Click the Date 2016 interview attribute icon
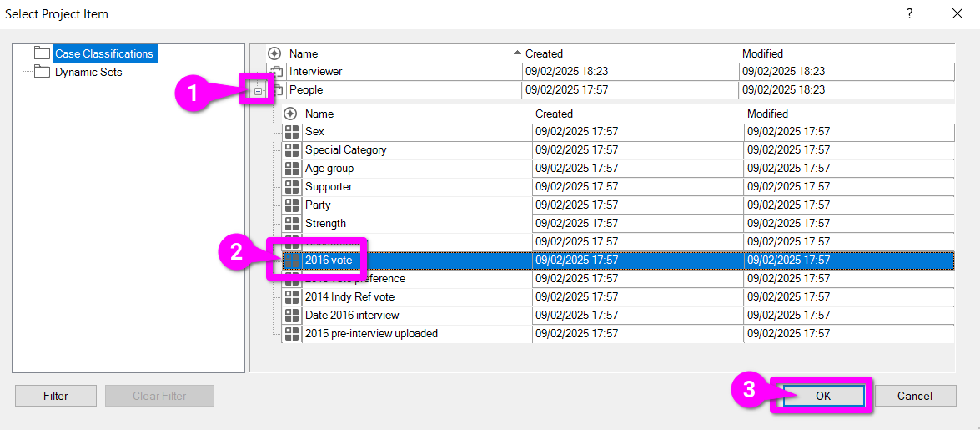Screen dimensions: 980x430 [x=292, y=316]
